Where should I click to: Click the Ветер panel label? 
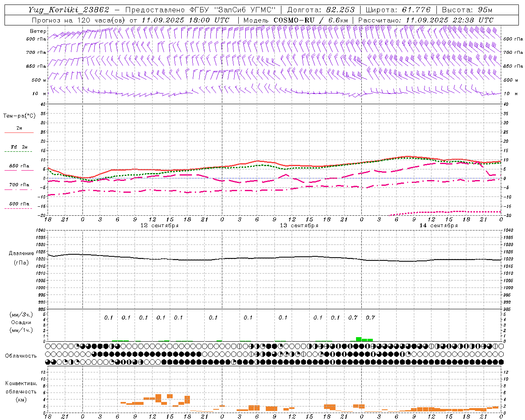[38, 31]
